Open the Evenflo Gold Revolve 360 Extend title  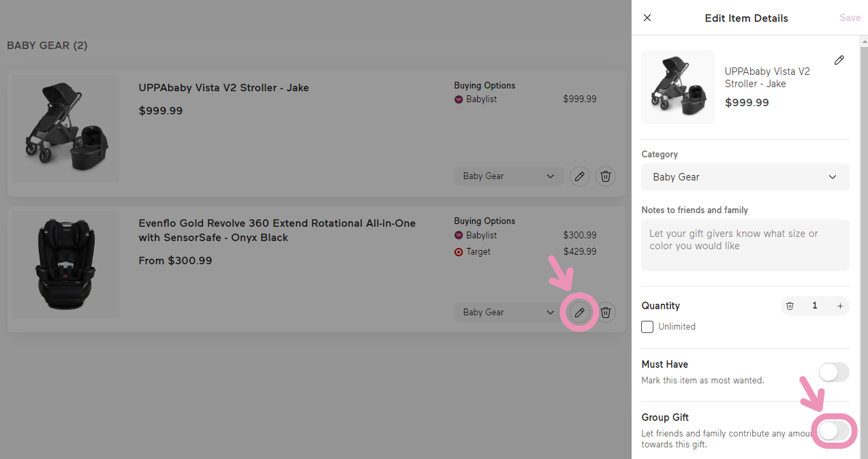(277, 230)
